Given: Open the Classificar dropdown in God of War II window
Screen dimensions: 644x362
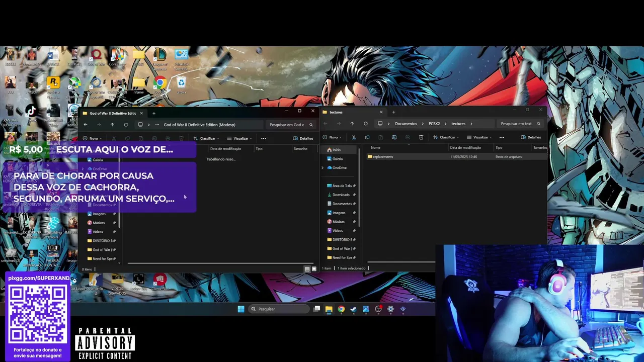Looking at the screenshot, I should [x=207, y=138].
